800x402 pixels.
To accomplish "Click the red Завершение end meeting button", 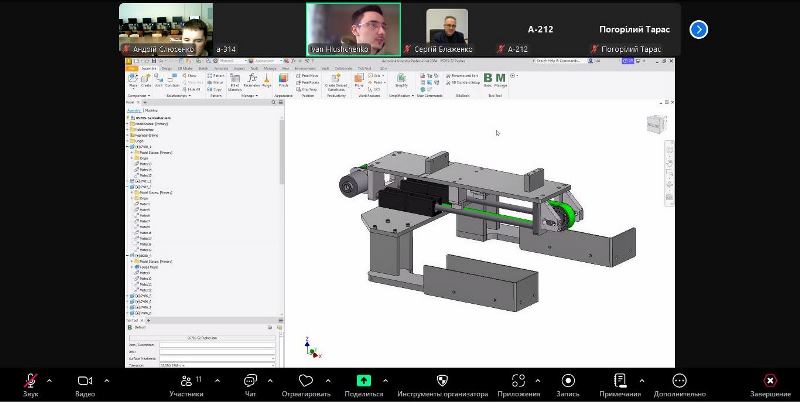I will click(x=769, y=381).
